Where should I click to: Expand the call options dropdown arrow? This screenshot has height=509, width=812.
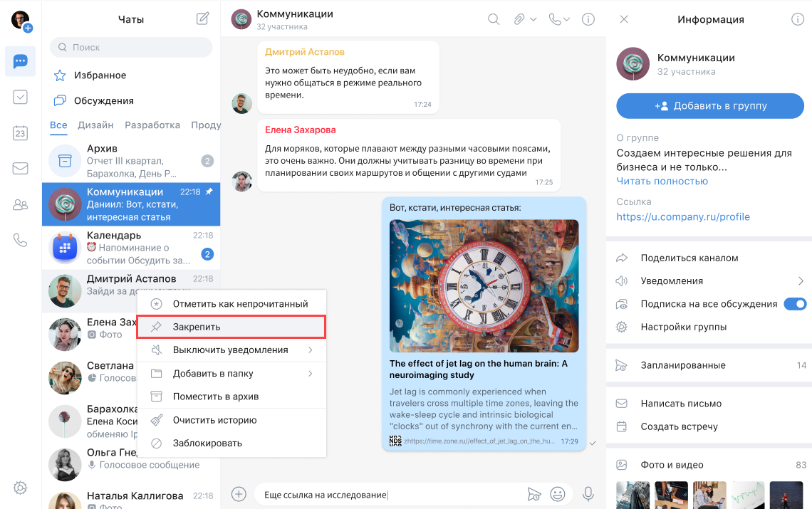coord(567,20)
